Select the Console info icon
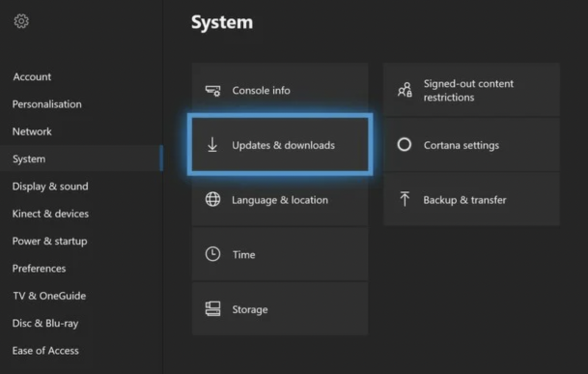588x374 pixels. [x=213, y=90]
